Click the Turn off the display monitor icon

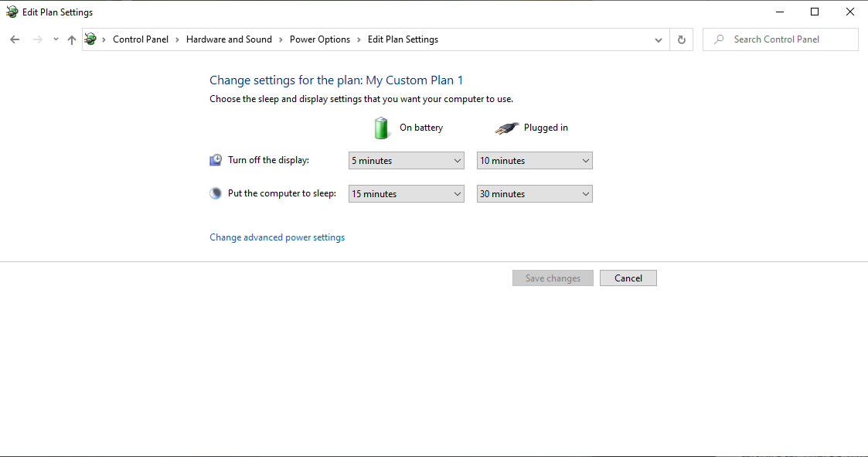pos(216,160)
